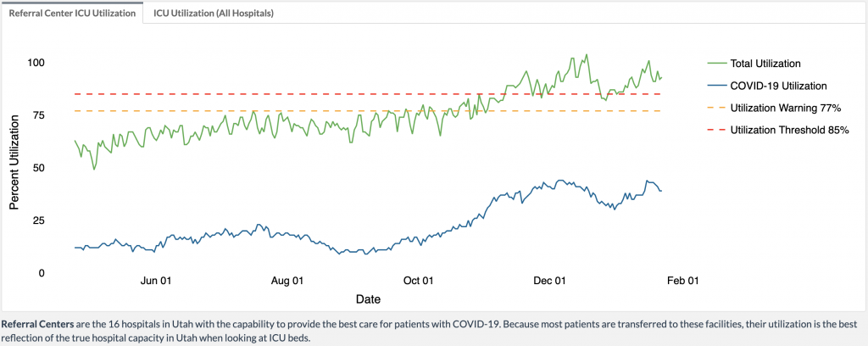Click the Dec 01 x-axis tick label

coord(549,281)
